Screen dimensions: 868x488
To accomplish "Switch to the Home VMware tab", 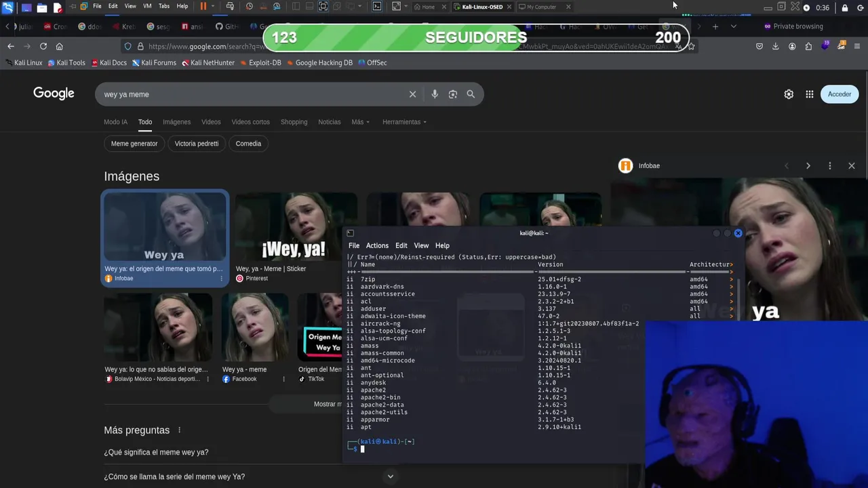I will (429, 7).
